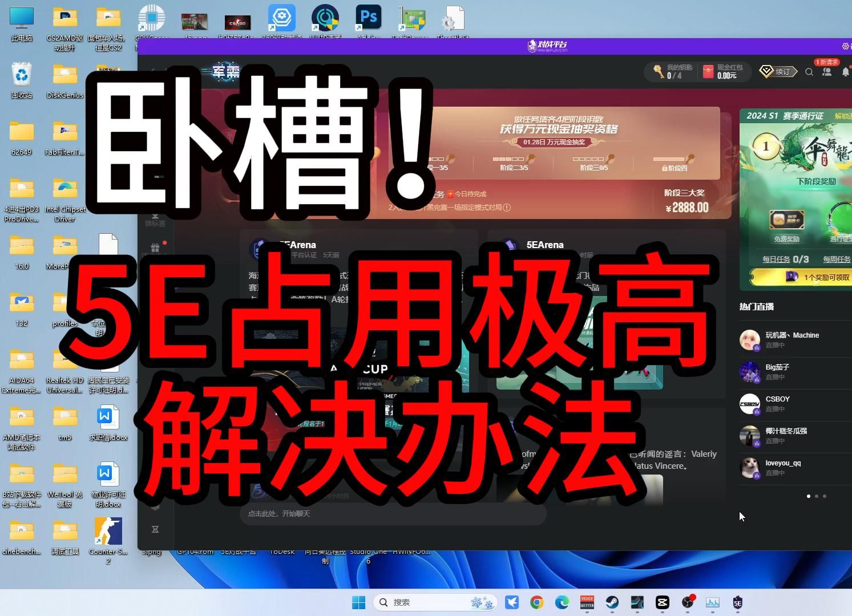This screenshot has height=616, width=852.
Task: Open 现金红包 red envelope balance
Action: (x=722, y=71)
